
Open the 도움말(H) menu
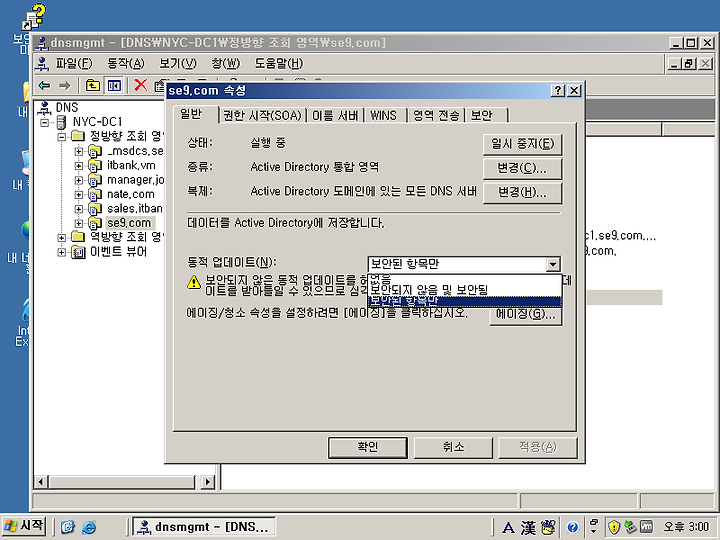pos(279,63)
